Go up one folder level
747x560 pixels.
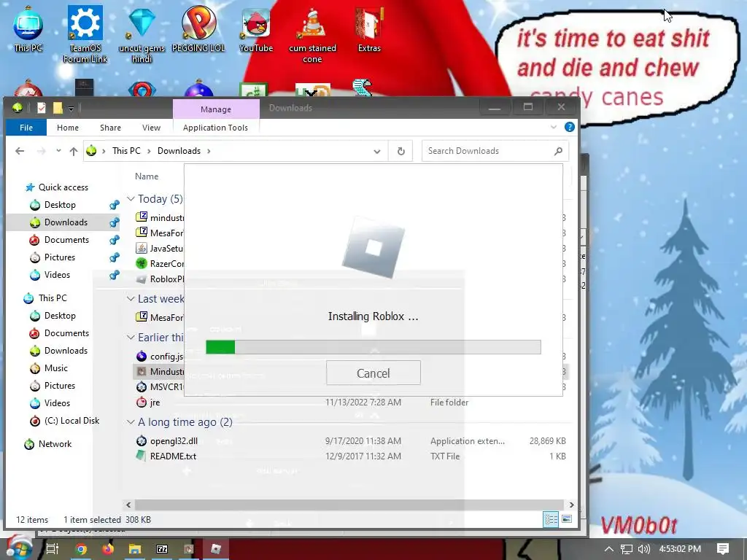click(74, 151)
